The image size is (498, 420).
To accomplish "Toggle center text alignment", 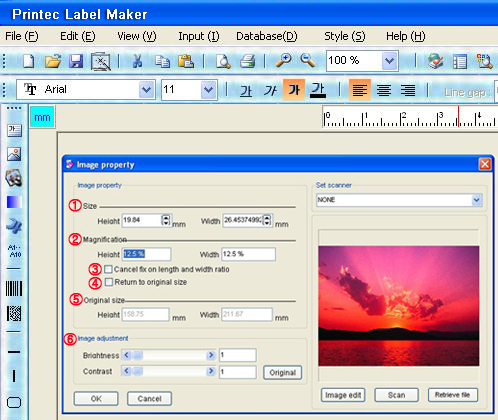I will 384,90.
